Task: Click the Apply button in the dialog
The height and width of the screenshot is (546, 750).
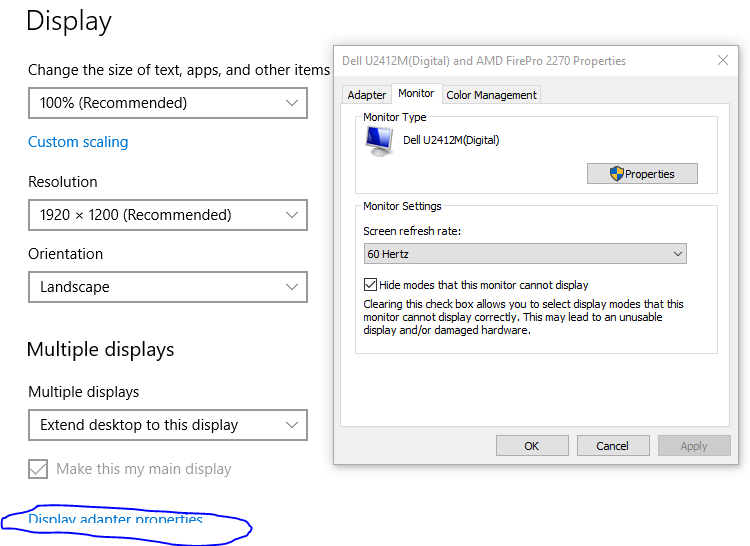Action: [694, 446]
